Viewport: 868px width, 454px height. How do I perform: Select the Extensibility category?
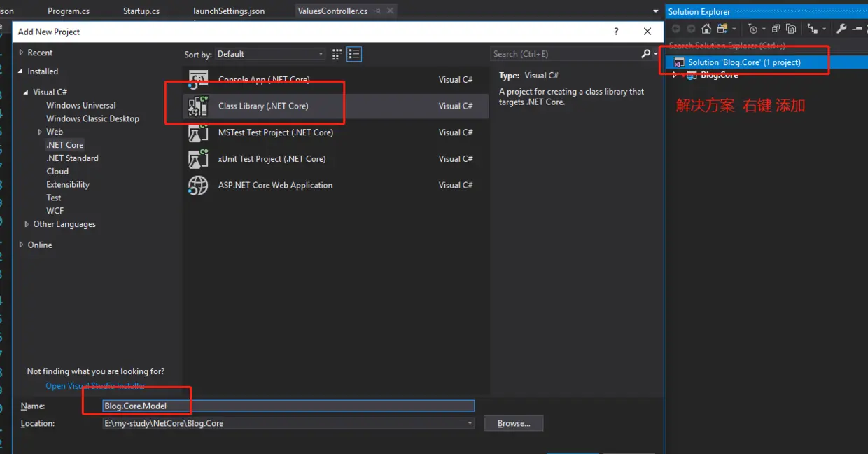point(68,184)
